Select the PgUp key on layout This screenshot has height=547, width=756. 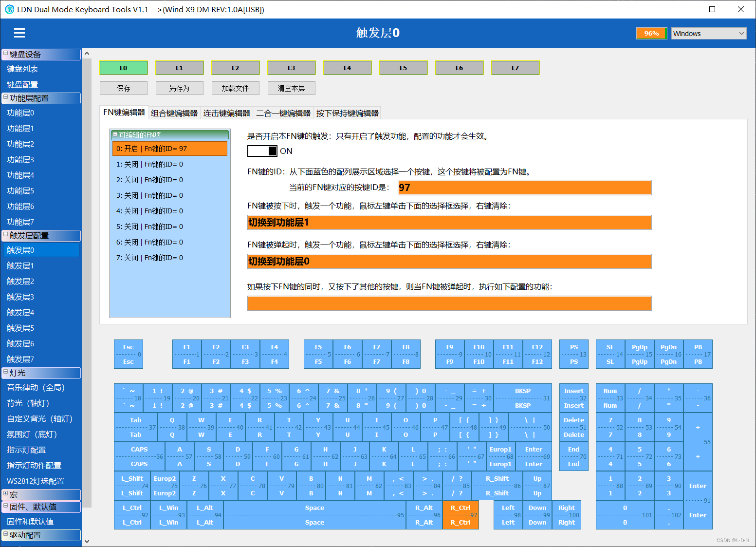[640, 354]
